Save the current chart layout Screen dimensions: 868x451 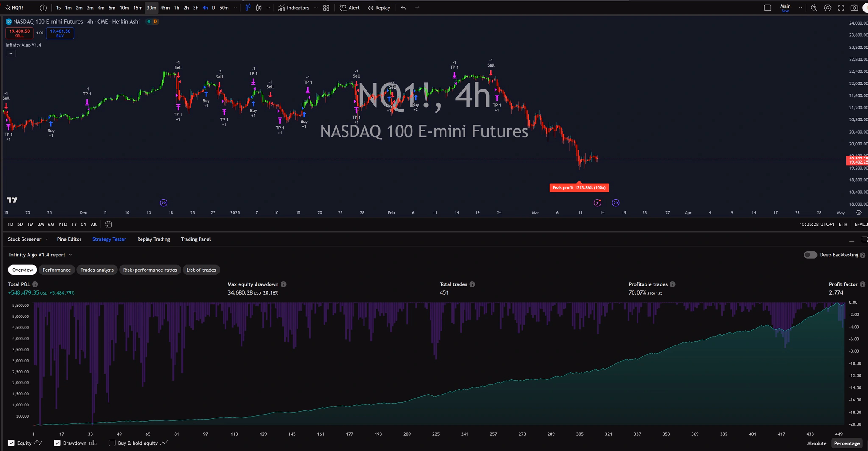(785, 11)
